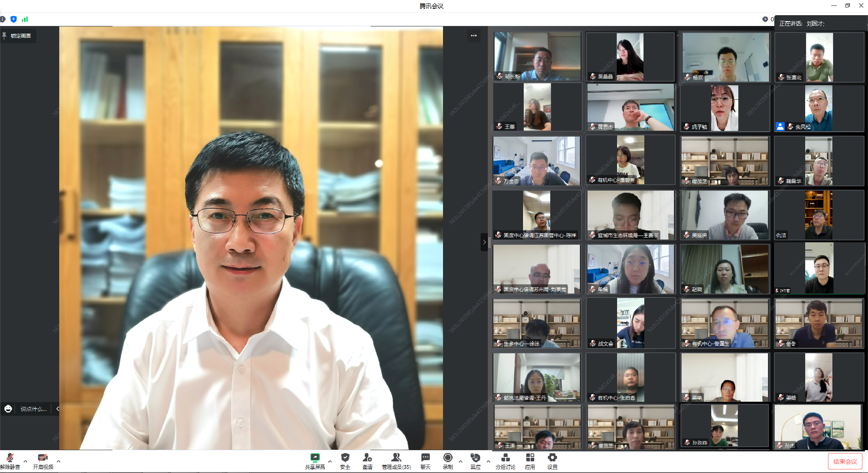Open the apps grid icon
The width and height of the screenshot is (868, 473).
530,458
